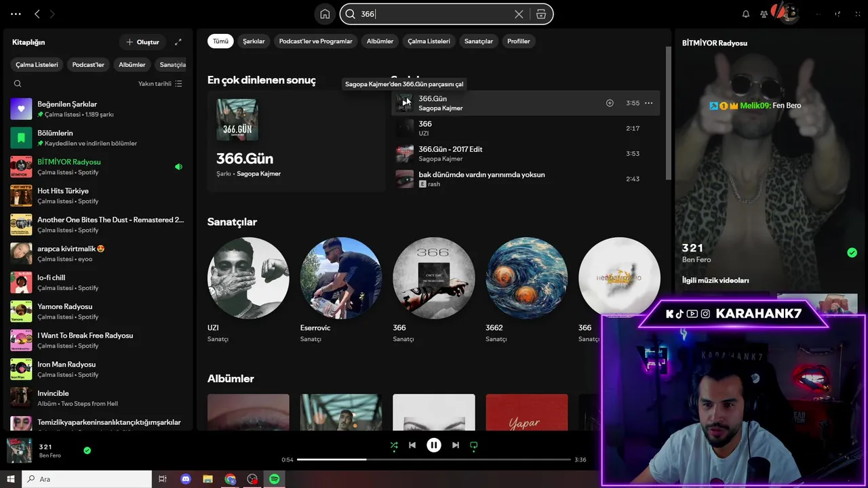Skip to previous track
Viewport: 868px width, 488px height.
click(x=412, y=445)
